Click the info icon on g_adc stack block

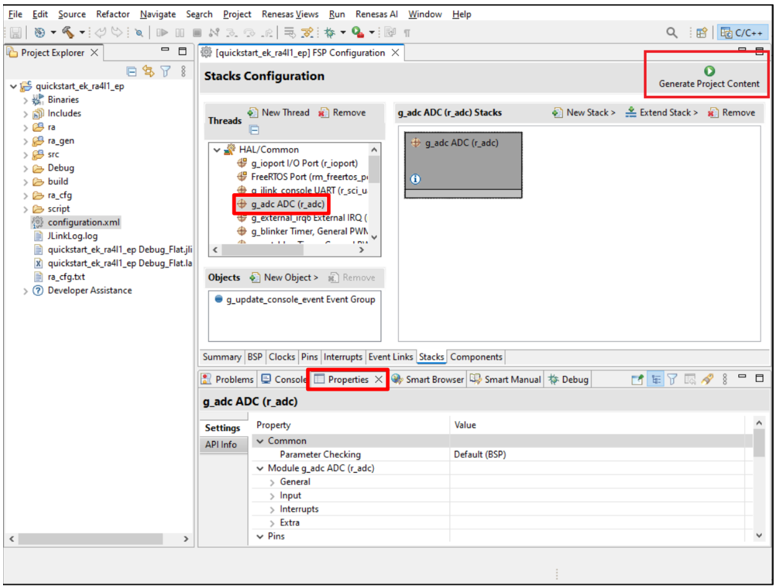pyautogui.click(x=415, y=179)
